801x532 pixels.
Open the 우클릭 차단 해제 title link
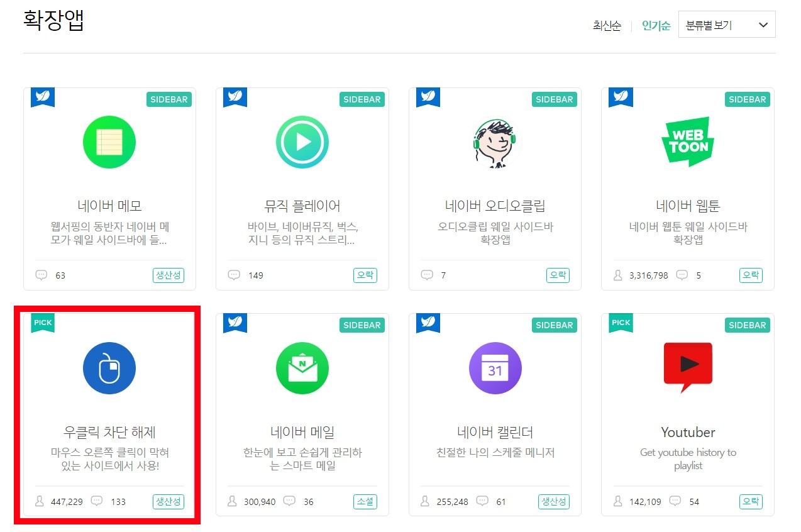[109, 433]
